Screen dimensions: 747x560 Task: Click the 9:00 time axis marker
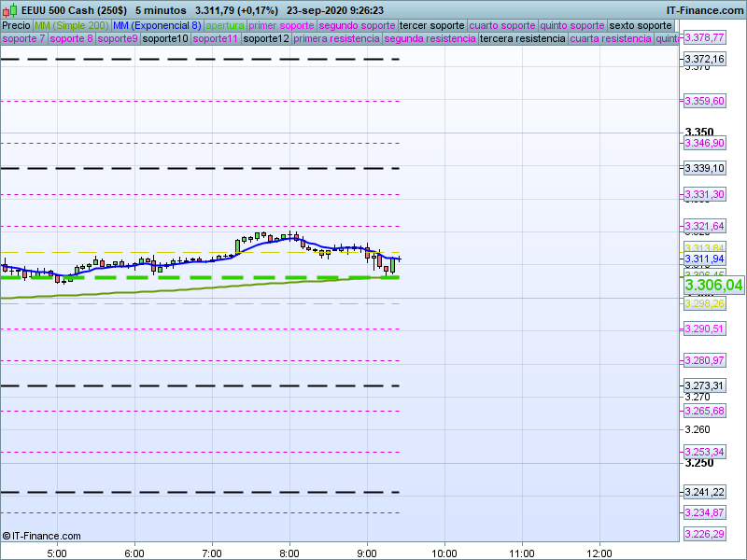tap(367, 551)
